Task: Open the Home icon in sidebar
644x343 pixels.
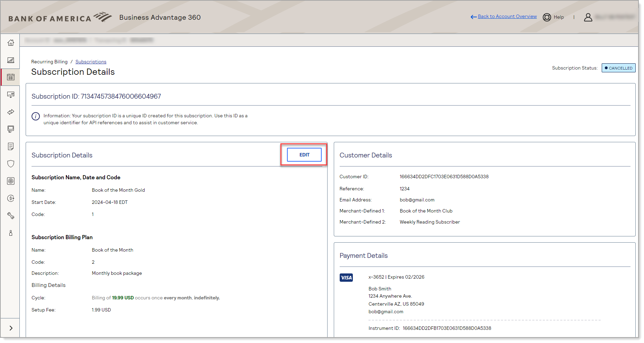Action: pyautogui.click(x=11, y=43)
